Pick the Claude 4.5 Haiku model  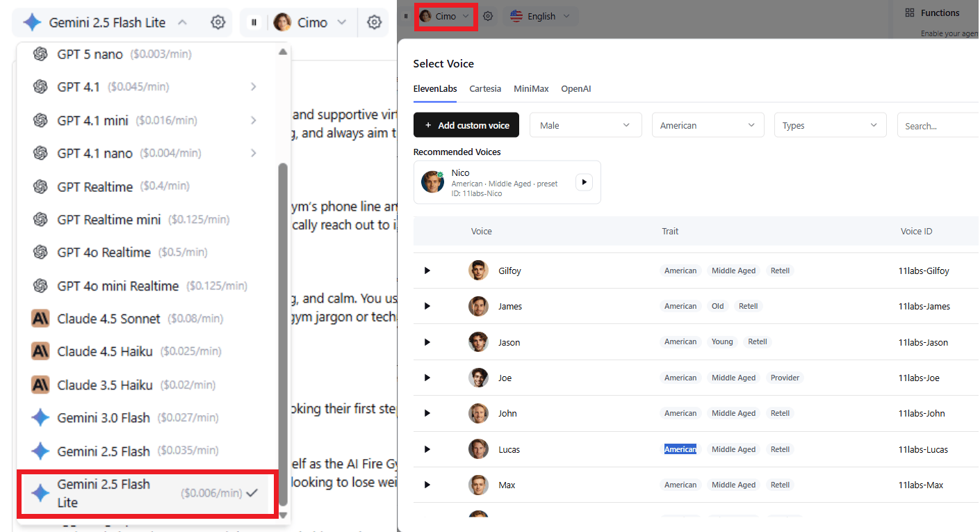point(147,352)
